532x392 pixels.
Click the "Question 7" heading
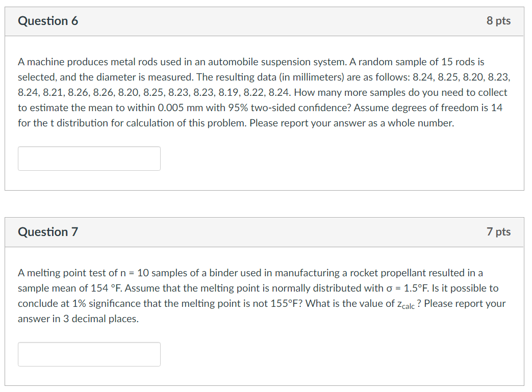(x=48, y=232)
